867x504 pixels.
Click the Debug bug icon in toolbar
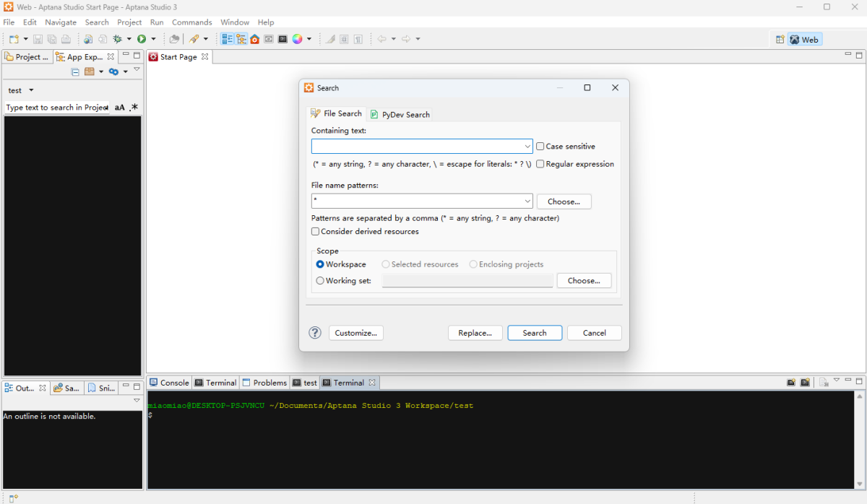[x=117, y=39]
